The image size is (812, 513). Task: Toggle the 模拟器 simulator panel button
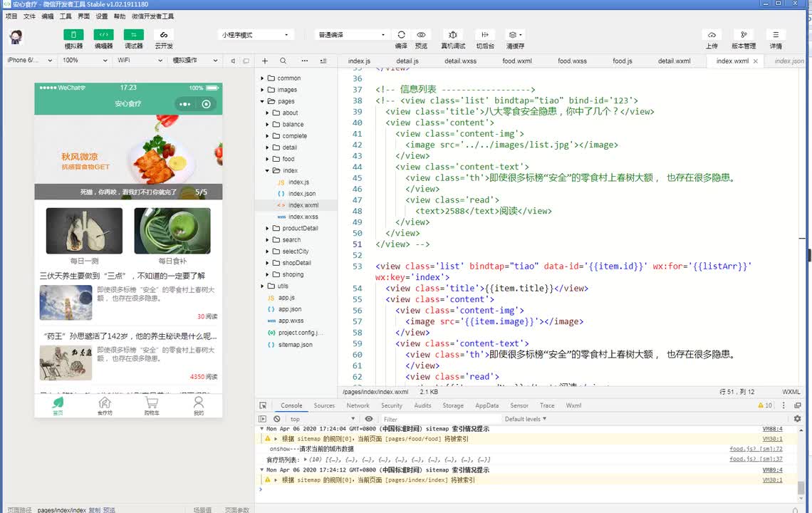click(x=73, y=35)
